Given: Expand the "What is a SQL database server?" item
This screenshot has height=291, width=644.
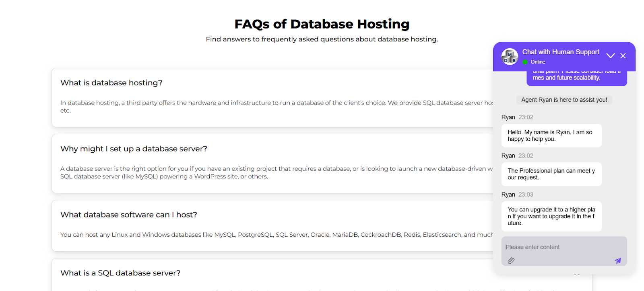Looking at the screenshot, I should [x=120, y=273].
